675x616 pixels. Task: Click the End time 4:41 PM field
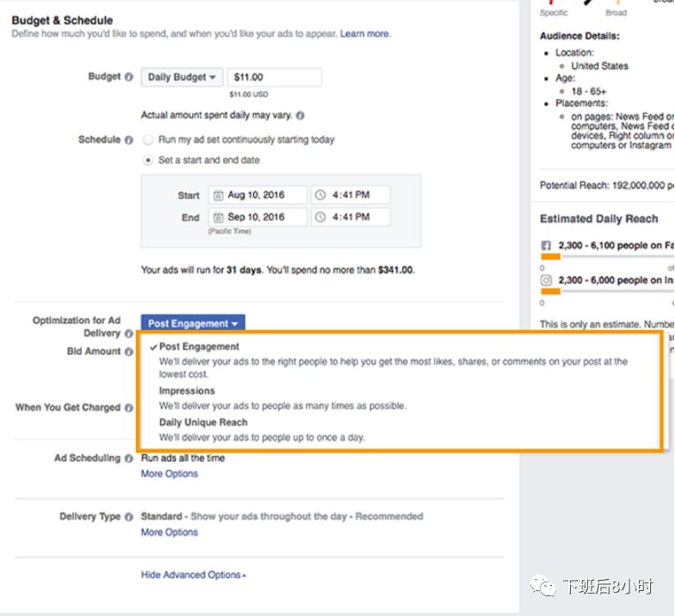tap(351, 217)
